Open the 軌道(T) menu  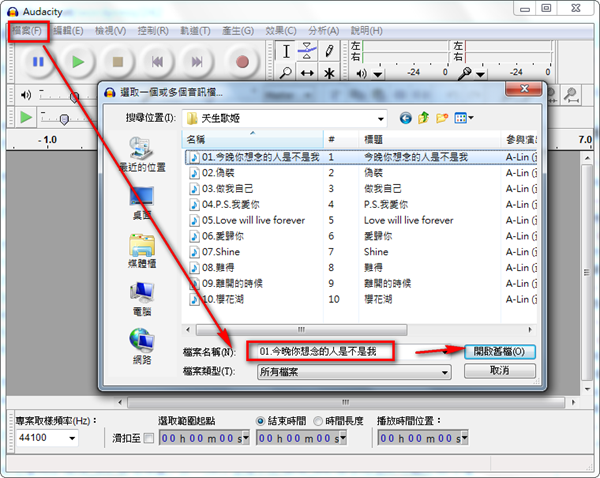coord(195,31)
